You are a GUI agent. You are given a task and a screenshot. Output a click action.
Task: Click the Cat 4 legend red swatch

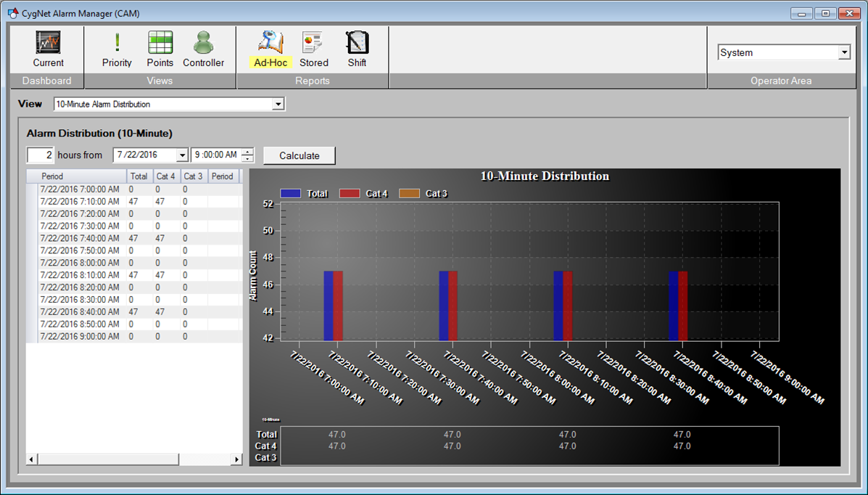pyautogui.click(x=350, y=194)
